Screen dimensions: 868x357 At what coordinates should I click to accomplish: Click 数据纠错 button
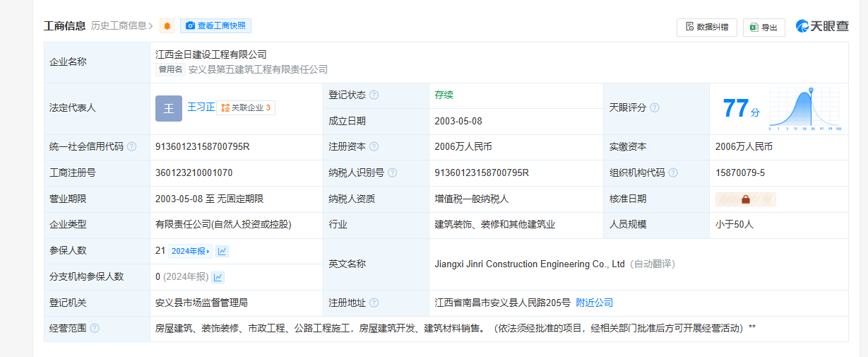706,27
